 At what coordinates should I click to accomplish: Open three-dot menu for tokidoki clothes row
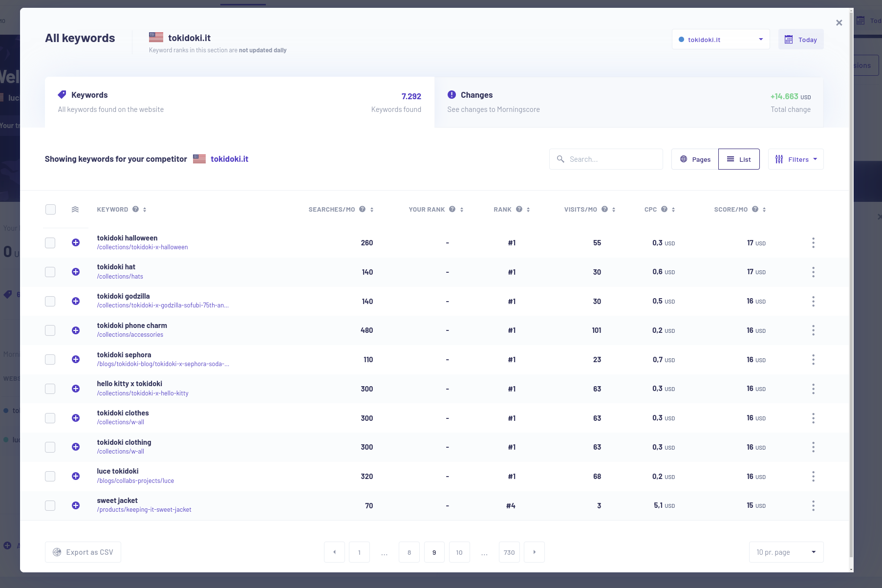click(813, 418)
